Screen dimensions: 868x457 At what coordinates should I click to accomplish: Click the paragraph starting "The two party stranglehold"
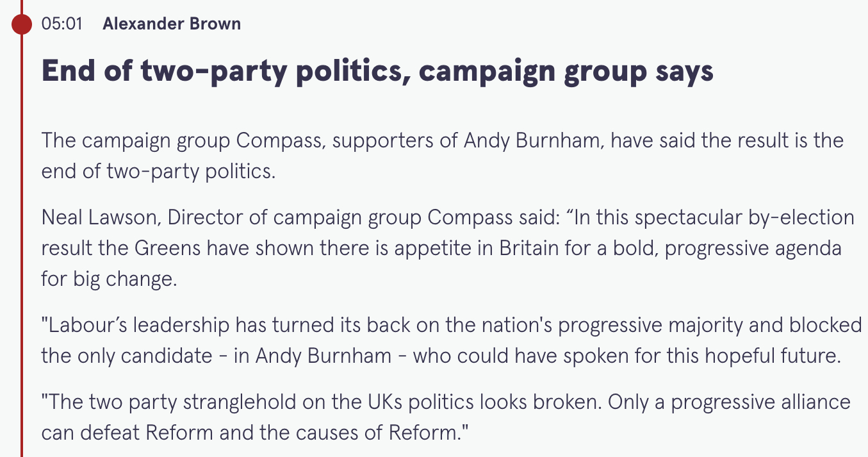click(446, 417)
